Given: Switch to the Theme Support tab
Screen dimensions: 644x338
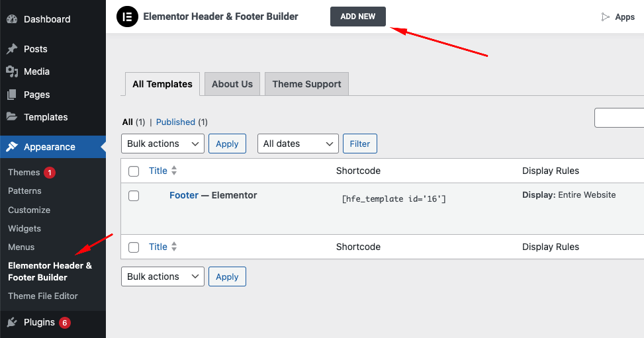Looking at the screenshot, I should tap(306, 84).
